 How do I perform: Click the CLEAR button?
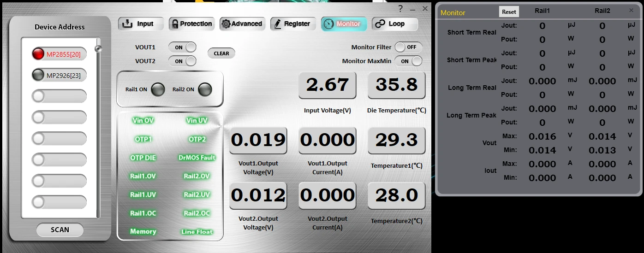(x=221, y=53)
